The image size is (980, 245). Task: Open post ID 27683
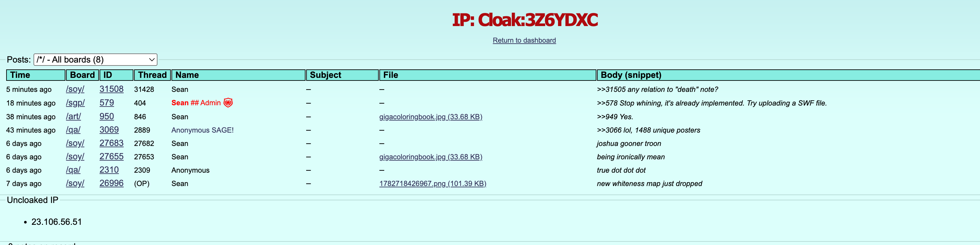112,143
